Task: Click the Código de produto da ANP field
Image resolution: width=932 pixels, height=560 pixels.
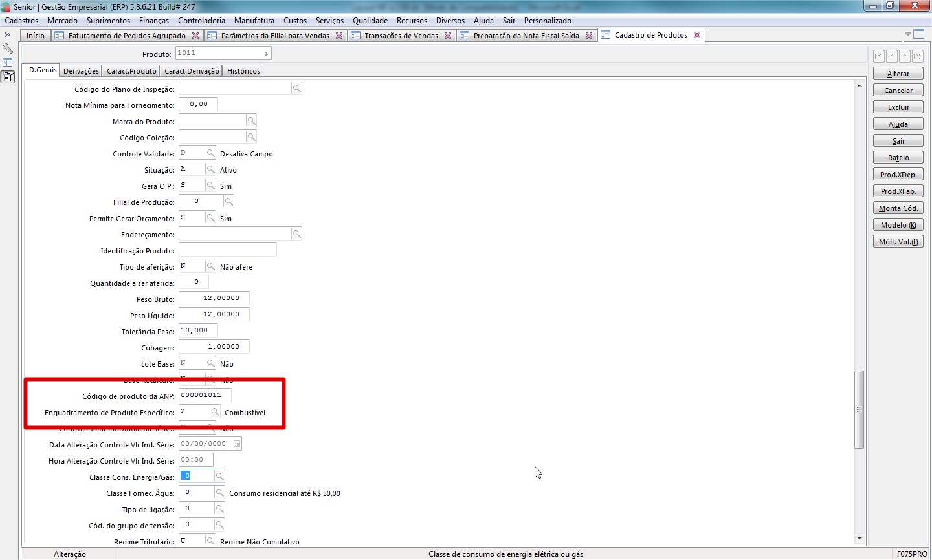Action: tap(205, 395)
